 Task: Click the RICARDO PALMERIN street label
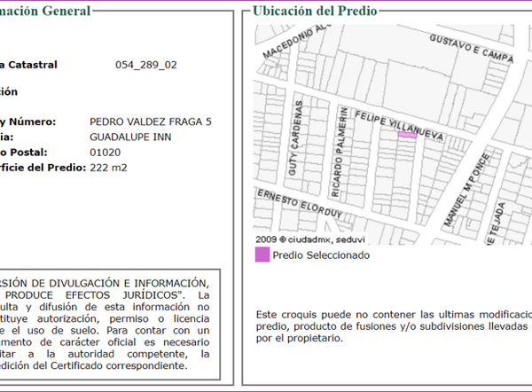340,153
